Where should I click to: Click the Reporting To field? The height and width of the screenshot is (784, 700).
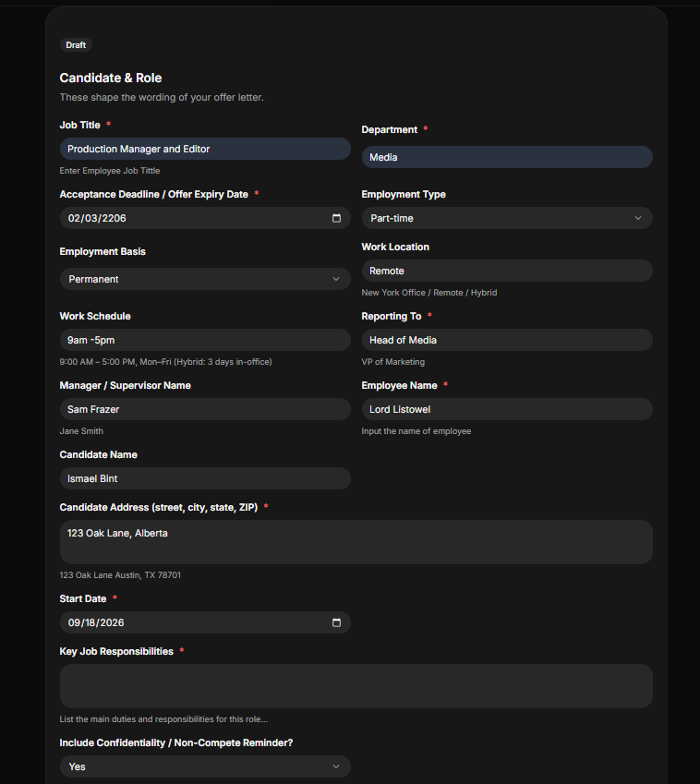507,340
